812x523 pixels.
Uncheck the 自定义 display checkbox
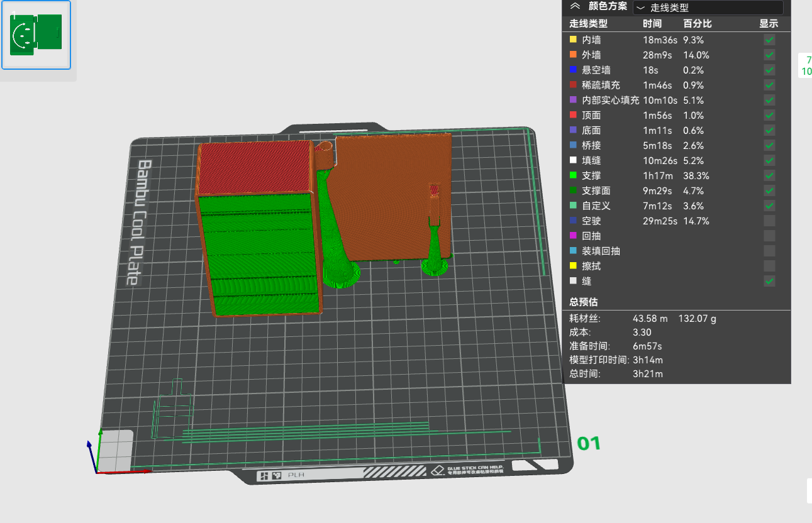[x=769, y=206]
